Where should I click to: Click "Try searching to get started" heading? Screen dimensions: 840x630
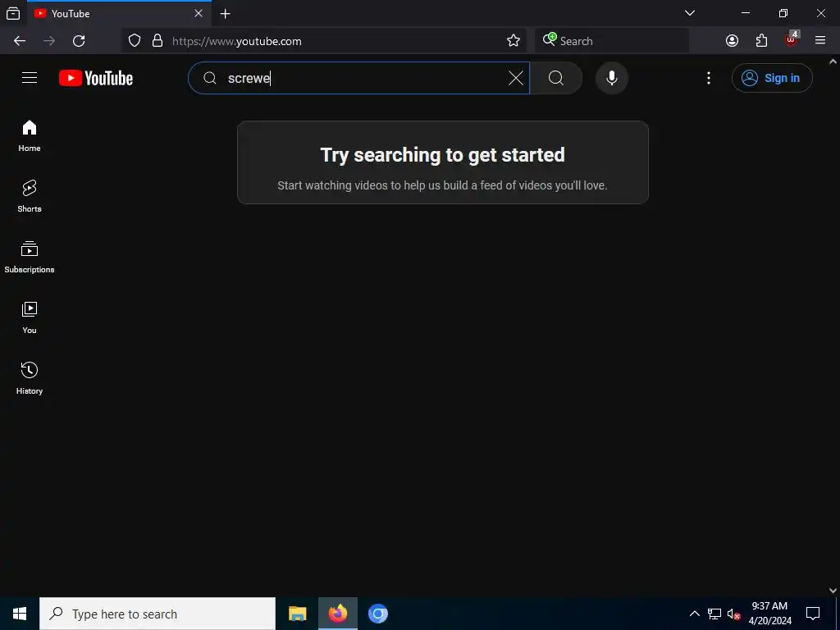442,155
